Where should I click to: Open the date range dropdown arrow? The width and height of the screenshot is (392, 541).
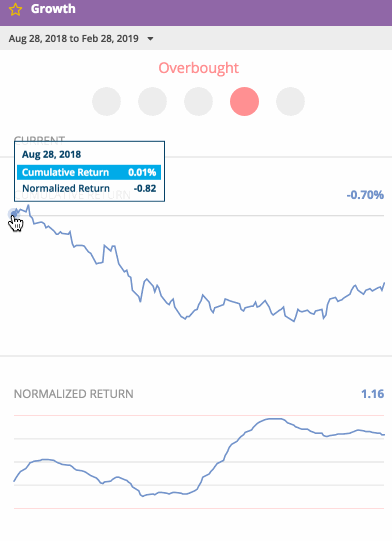point(150,39)
